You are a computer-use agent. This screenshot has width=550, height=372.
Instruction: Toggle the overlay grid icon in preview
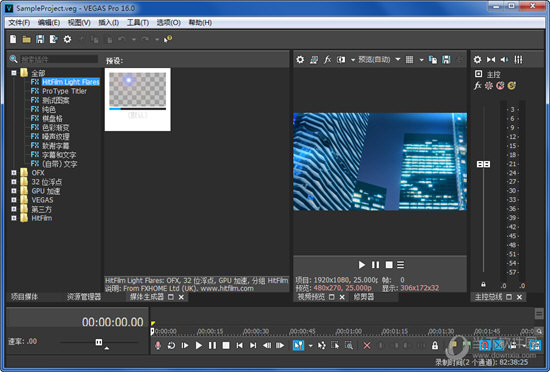tap(409, 60)
